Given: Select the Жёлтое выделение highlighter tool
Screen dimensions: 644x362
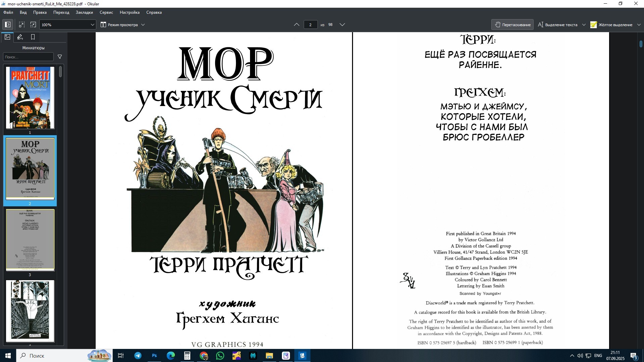Looking at the screenshot, I should click(x=611, y=24).
